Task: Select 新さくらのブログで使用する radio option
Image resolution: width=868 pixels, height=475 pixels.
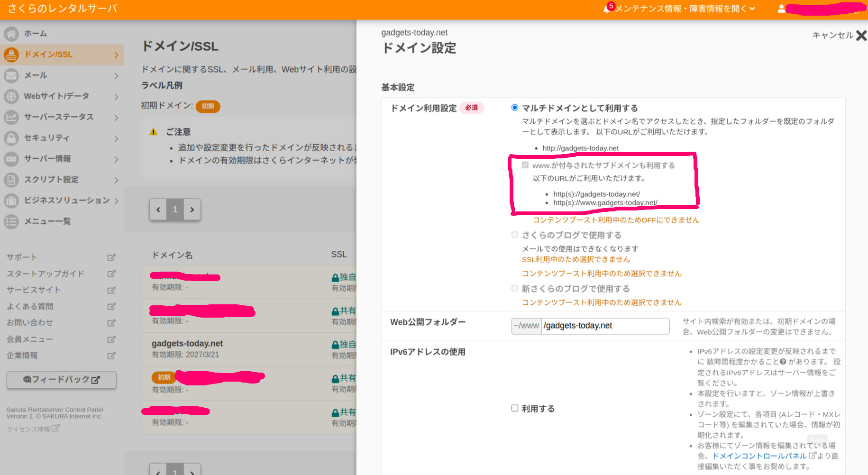Action: point(515,288)
